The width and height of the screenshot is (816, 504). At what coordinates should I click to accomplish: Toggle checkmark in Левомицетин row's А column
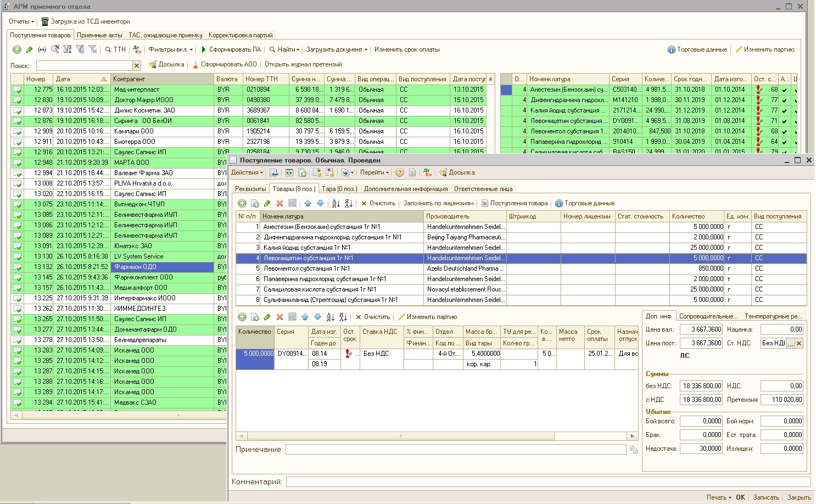[x=784, y=121]
